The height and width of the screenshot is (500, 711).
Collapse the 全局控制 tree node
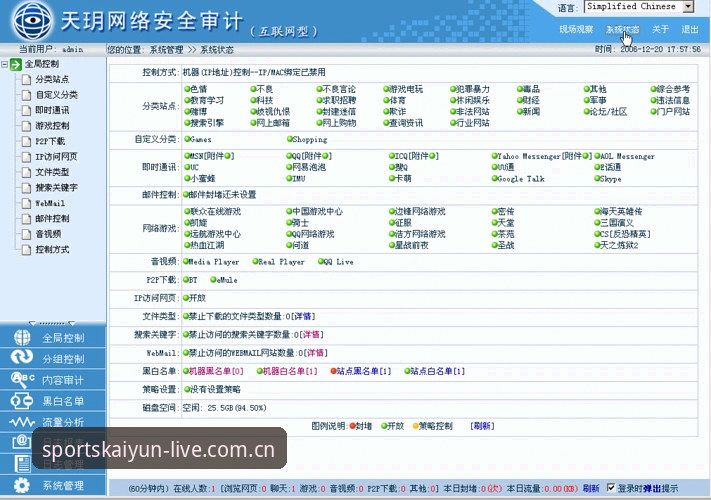tap(5, 64)
